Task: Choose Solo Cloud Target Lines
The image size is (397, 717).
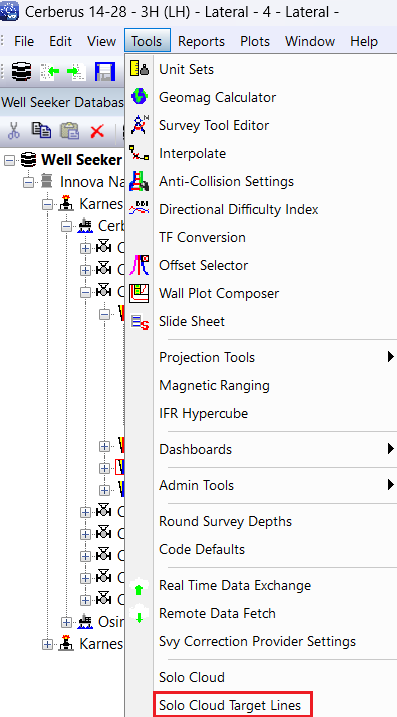Action: 232,705
